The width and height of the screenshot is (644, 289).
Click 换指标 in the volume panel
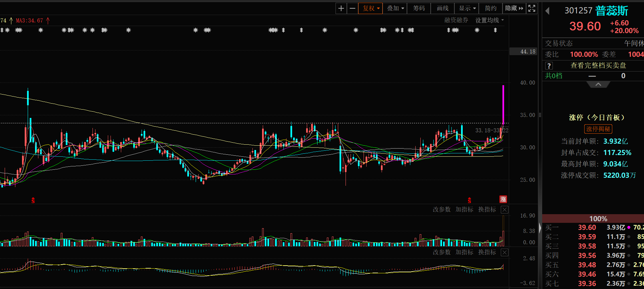point(487,209)
